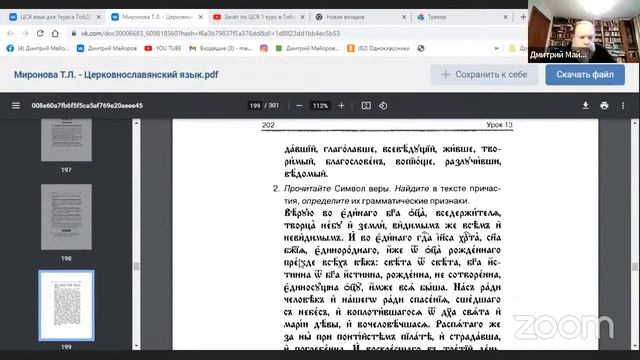Click thumbnail panel scrollbar up arrow
640x360 pixels.
pos(136,123)
